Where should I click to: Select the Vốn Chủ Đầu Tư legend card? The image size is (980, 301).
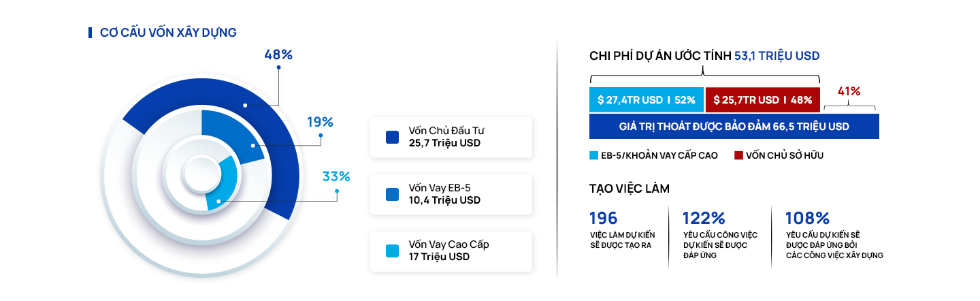point(451,138)
